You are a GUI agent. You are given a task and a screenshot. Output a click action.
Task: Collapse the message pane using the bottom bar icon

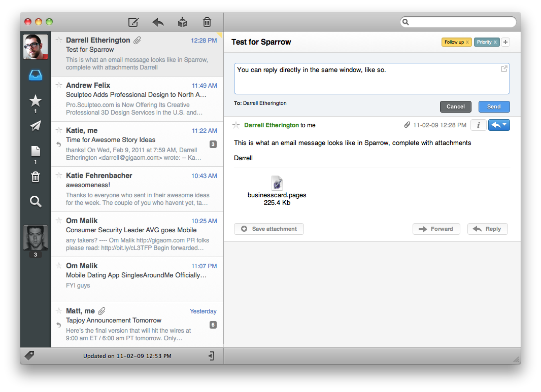[212, 356]
